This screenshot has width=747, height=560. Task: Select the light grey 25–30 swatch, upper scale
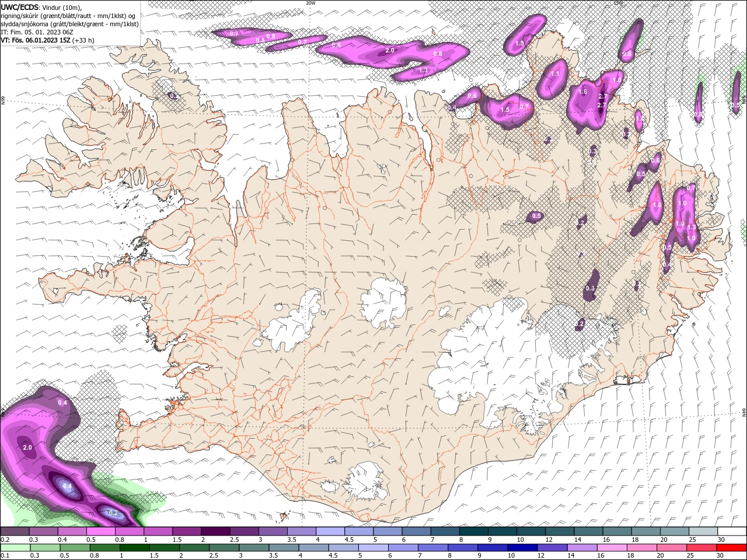[703, 531]
